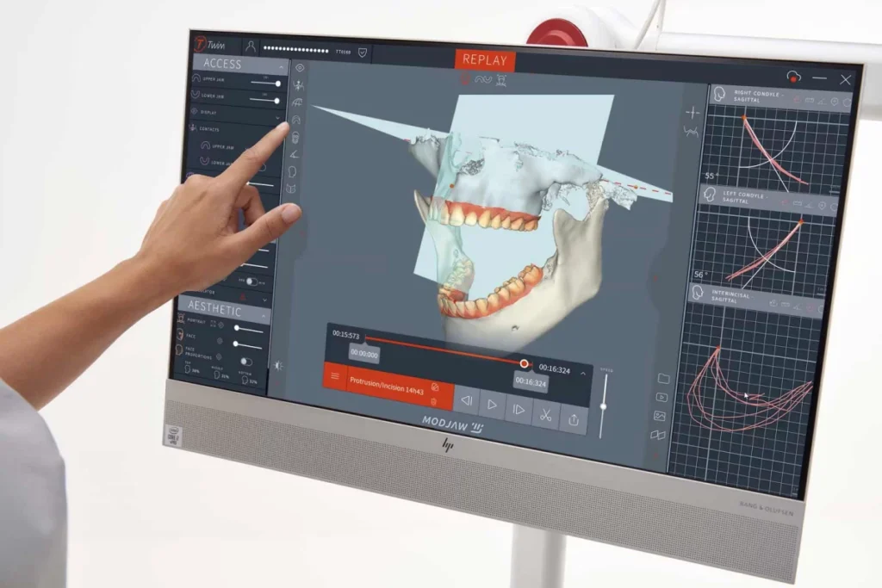Select the Protrusion/Incision 14h43 recording
Screen dimensions: 882x588
(x=388, y=389)
